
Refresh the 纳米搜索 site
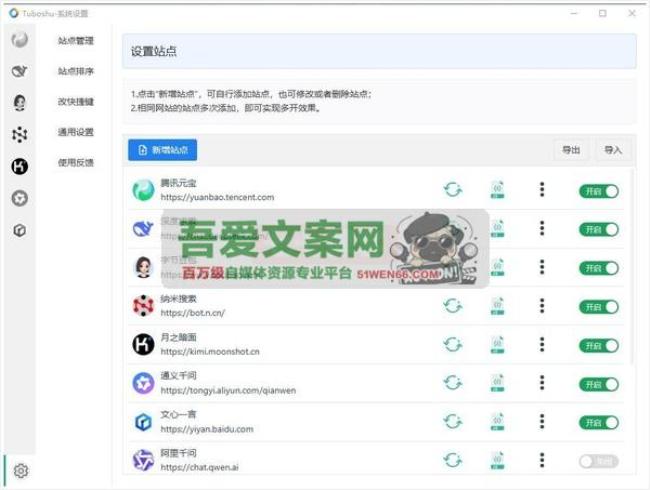(x=453, y=306)
